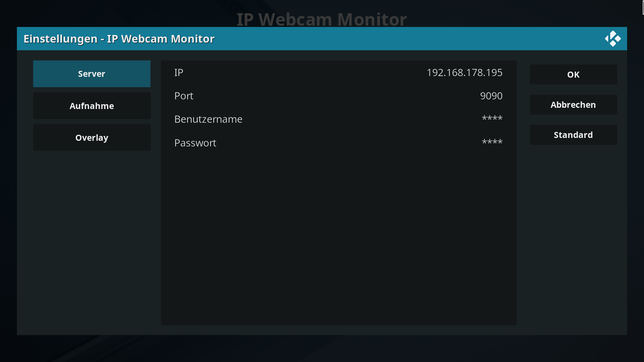644x362 pixels.
Task: Reset settings using the Standard button
Action: [x=573, y=135]
